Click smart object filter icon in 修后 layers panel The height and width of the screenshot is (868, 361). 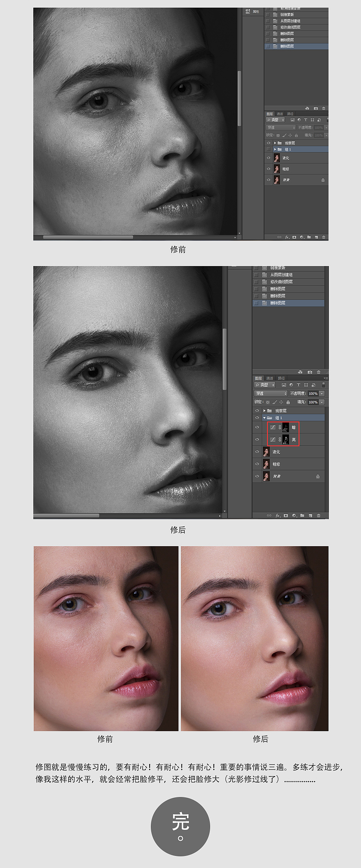tap(313, 385)
